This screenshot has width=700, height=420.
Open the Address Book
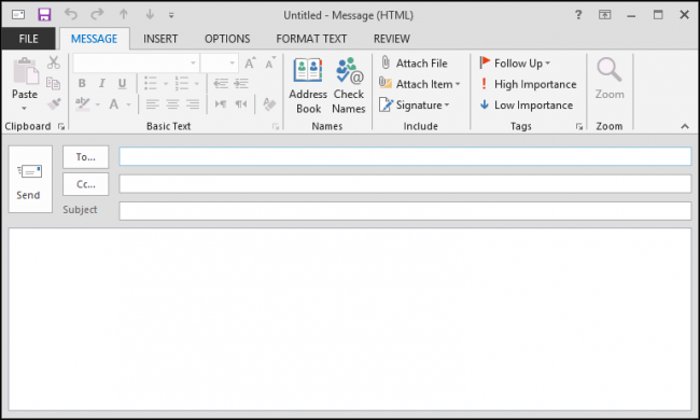[x=308, y=85]
